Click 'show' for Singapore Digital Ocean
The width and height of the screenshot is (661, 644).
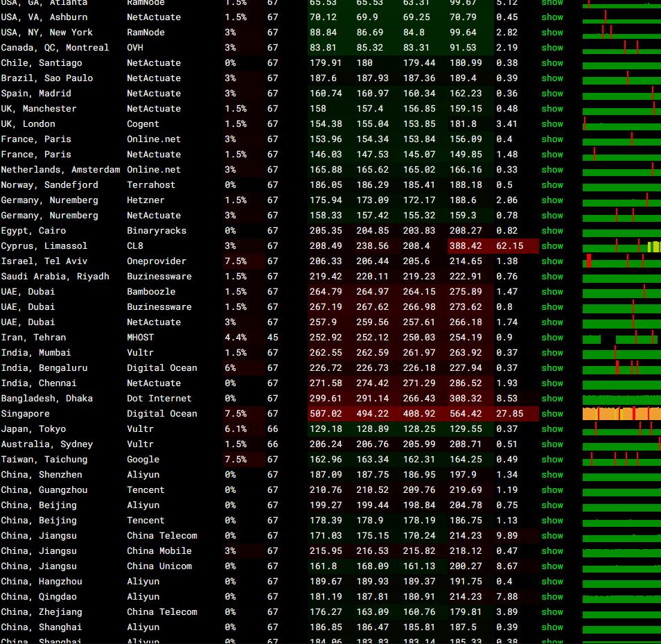pos(552,413)
